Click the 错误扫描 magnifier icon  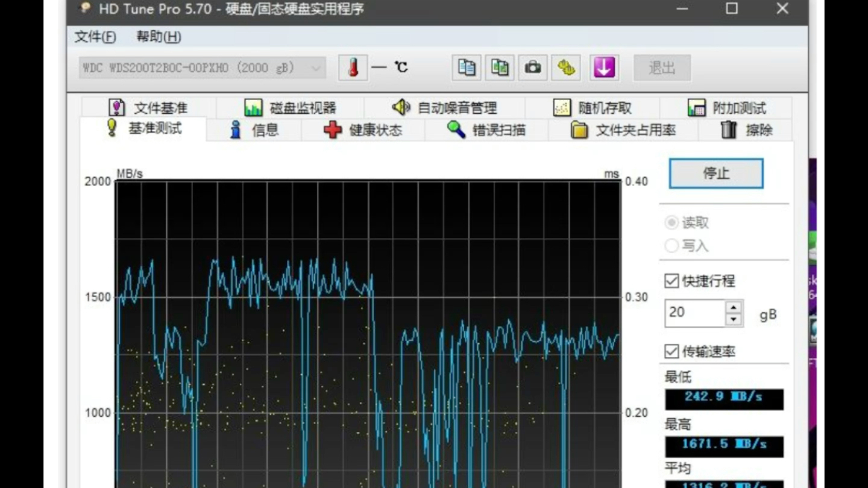point(456,130)
